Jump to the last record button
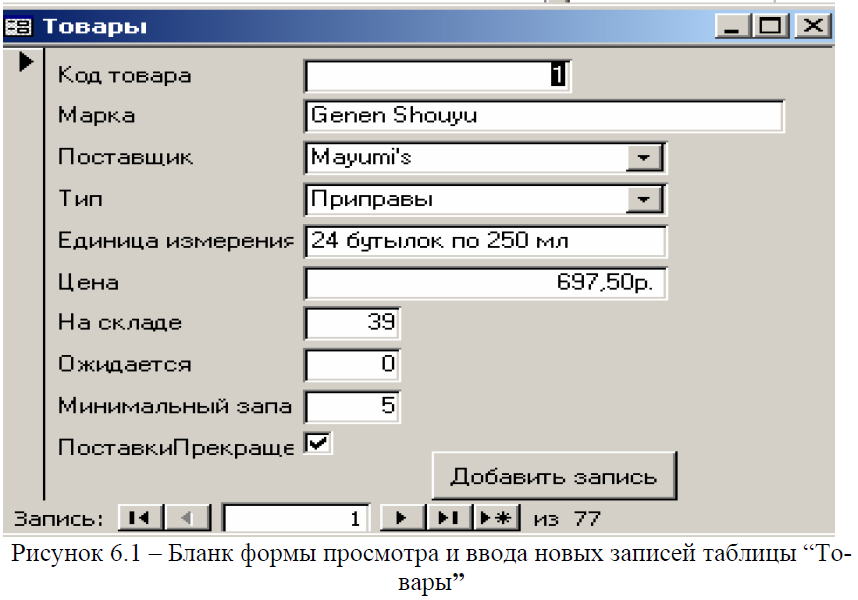Image resolution: width=858 pixels, height=600 pixels. point(449,517)
